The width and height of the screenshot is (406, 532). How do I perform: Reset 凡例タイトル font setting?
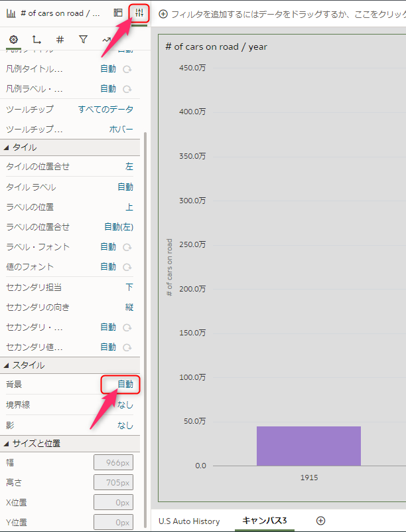(x=127, y=69)
